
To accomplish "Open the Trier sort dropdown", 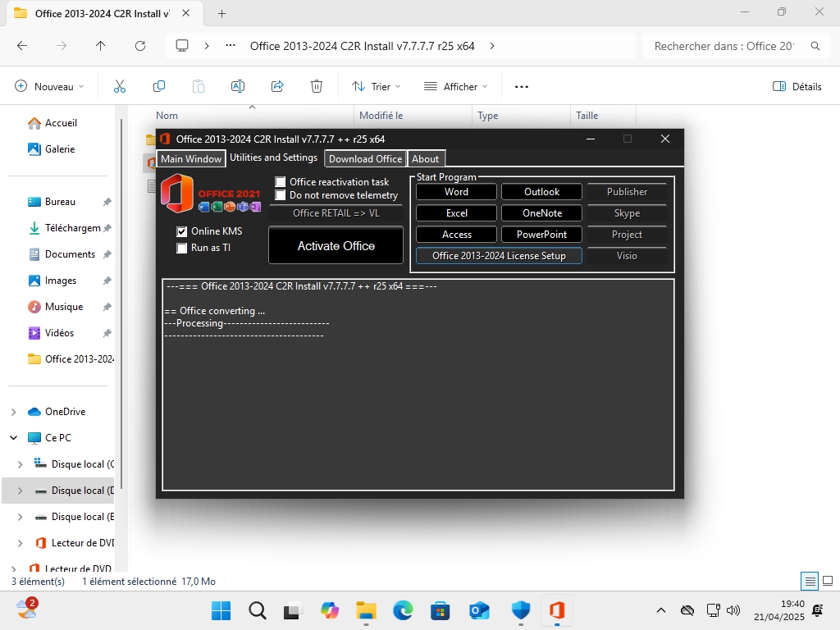I will click(x=377, y=86).
